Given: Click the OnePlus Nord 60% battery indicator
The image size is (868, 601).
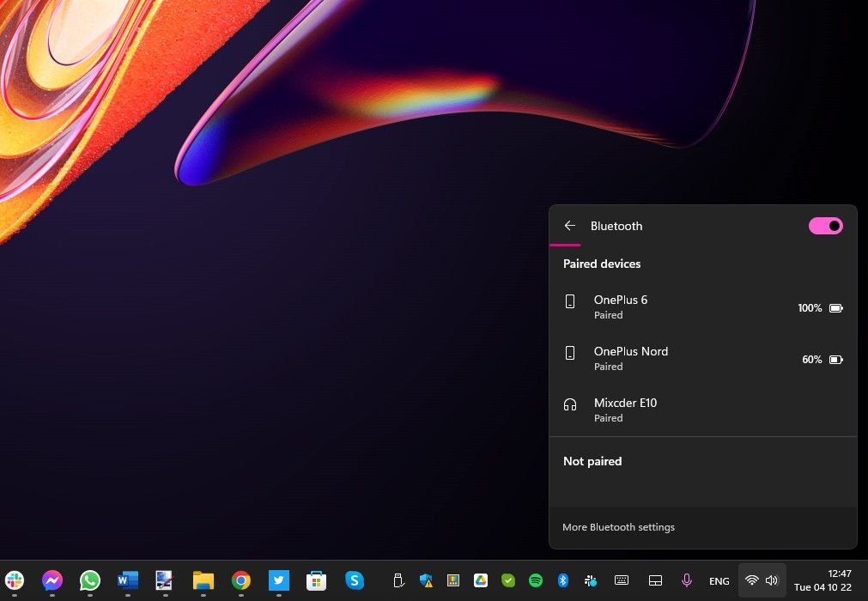Looking at the screenshot, I should coord(822,359).
